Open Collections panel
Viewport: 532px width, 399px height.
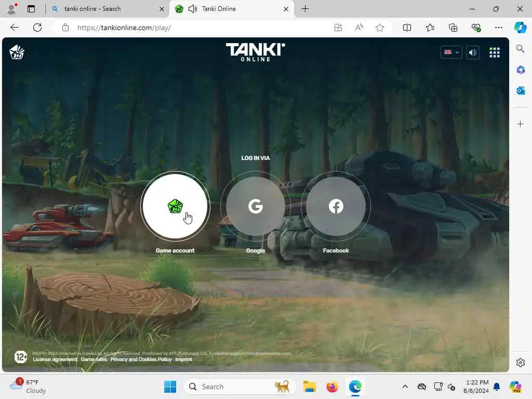(x=453, y=28)
